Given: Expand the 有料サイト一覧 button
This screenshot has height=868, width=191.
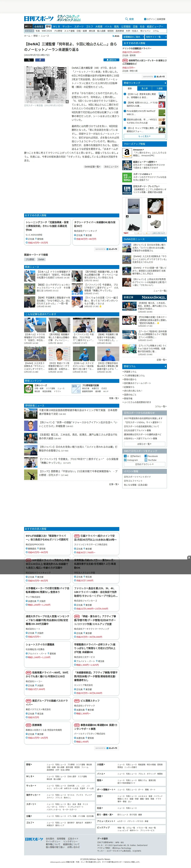Looking at the screenshot, I should point(156,37).
